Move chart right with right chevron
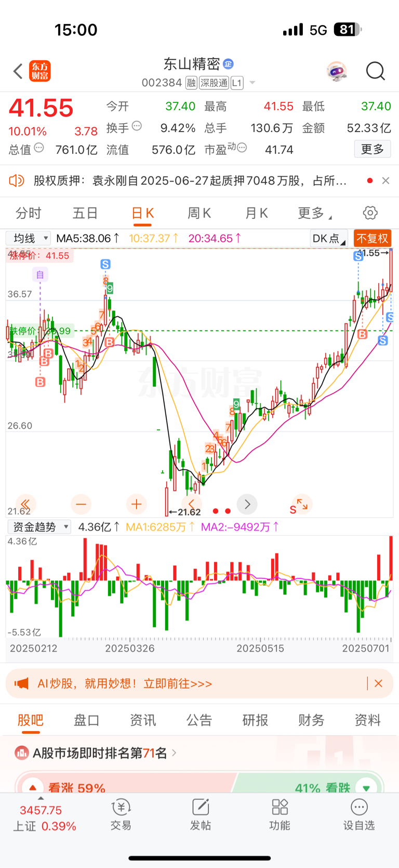This screenshot has height=868, width=399. pos(247,504)
